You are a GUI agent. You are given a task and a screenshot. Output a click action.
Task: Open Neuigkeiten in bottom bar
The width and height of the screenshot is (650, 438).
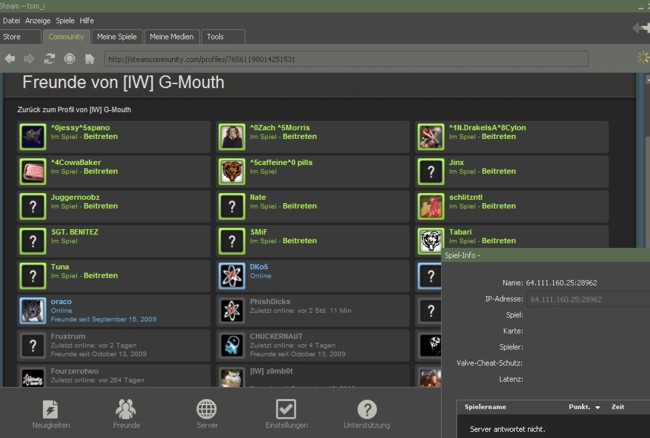[50, 415]
